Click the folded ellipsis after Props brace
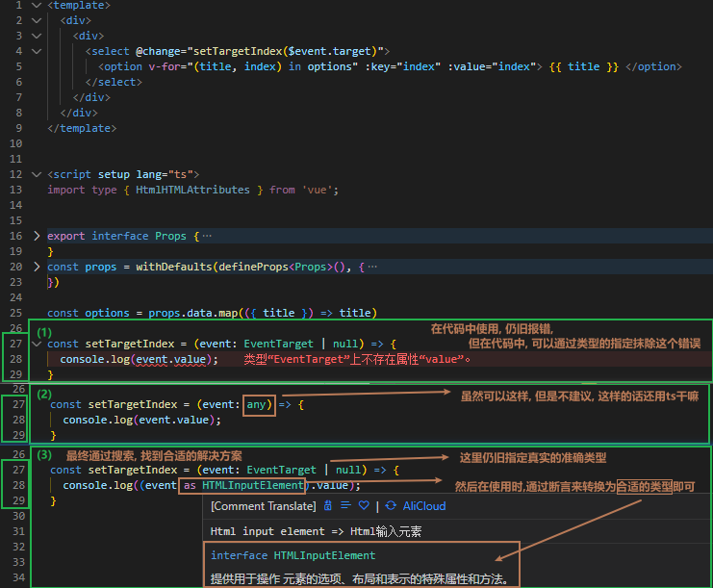The height and width of the screenshot is (588, 713). click(x=207, y=236)
